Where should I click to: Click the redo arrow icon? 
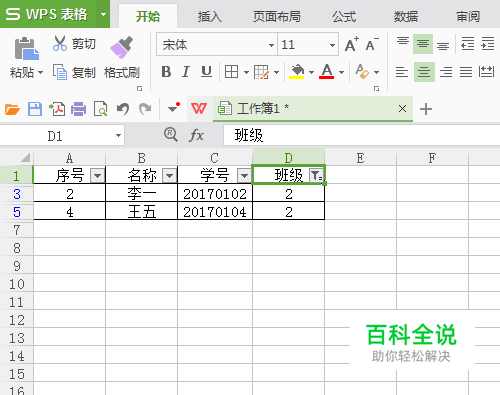pos(145,109)
